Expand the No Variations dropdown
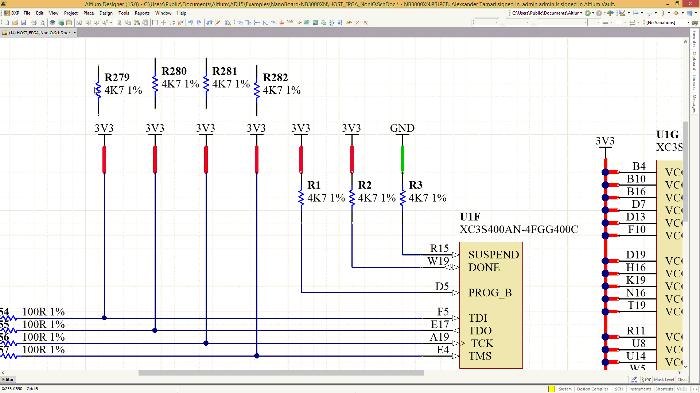Image resolution: width=700 pixels, height=393 pixels. click(x=688, y=23)
